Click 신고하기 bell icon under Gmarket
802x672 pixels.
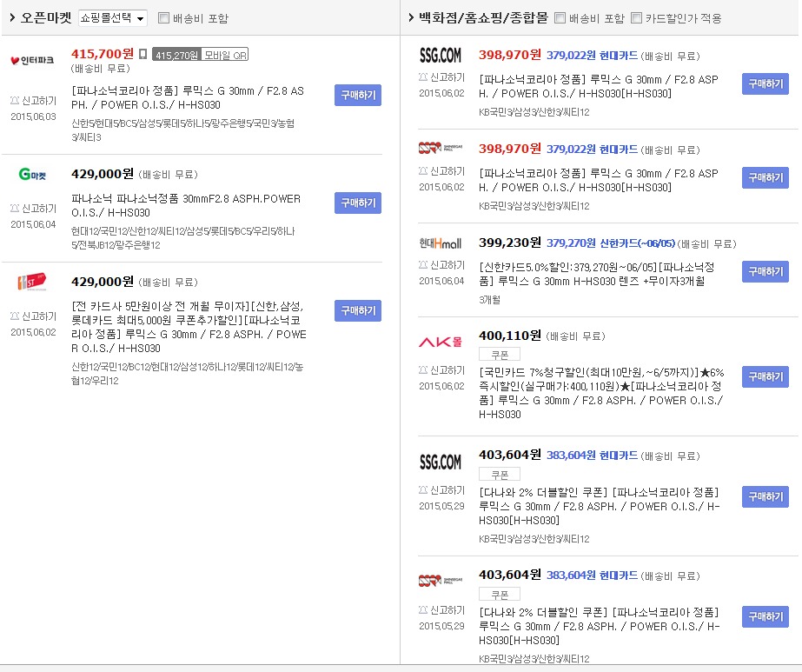pos(14,209)
